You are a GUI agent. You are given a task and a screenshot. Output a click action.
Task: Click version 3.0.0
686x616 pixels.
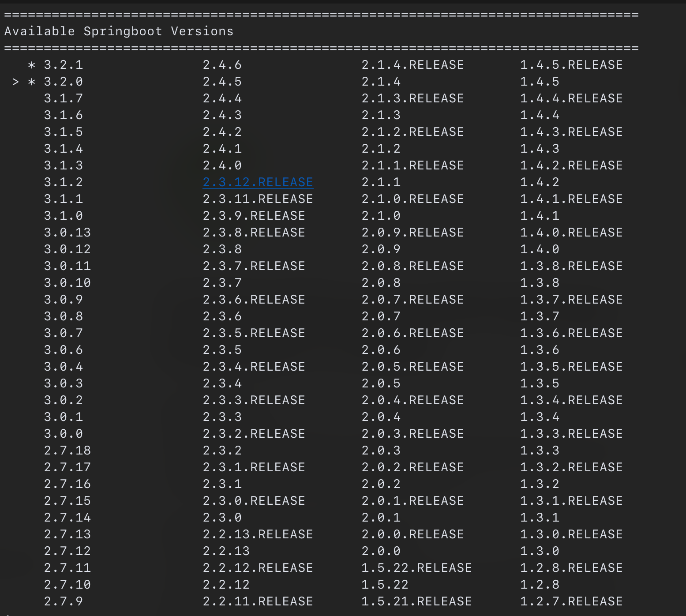click(x=64, y=434)
